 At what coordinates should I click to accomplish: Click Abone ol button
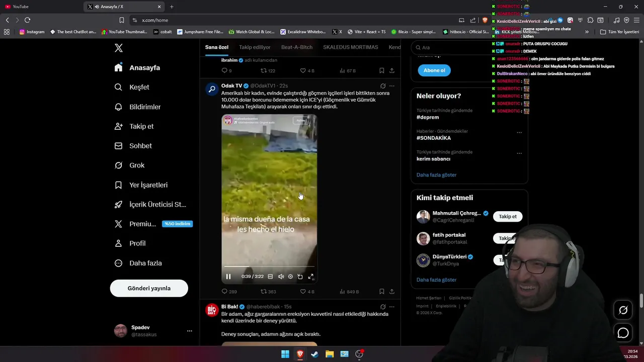tap(434, 70)
